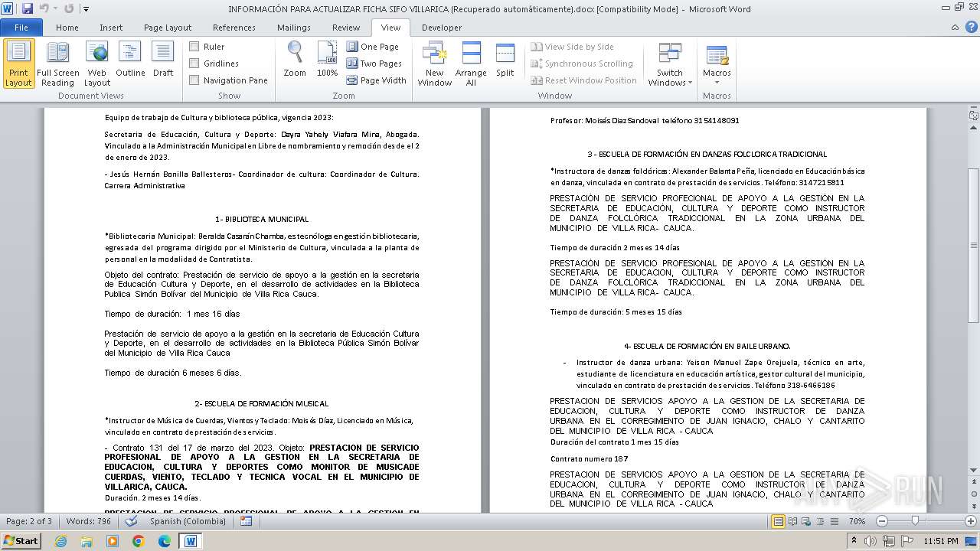Choose Two Pages zoom
Screen dimensions: 980x551
pos(374,64)
